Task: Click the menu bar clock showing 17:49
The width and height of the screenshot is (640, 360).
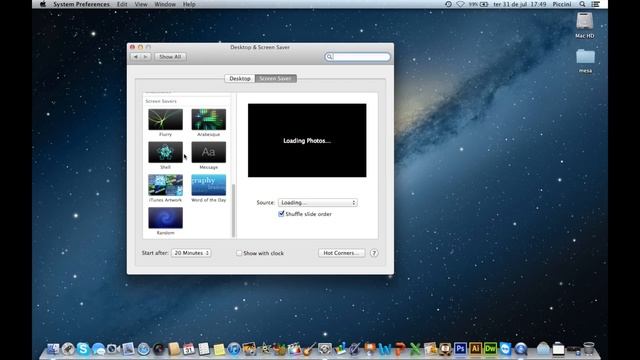Action: point(520,4)
